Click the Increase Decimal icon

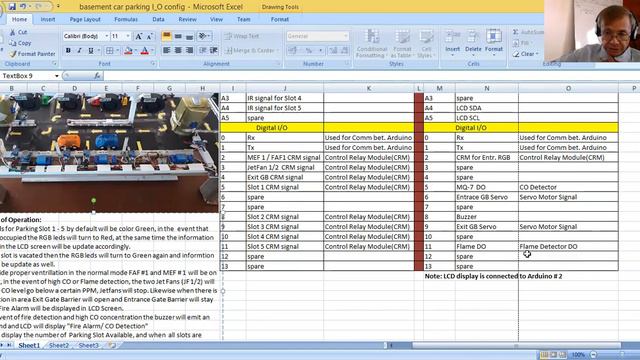click(333, 51)
